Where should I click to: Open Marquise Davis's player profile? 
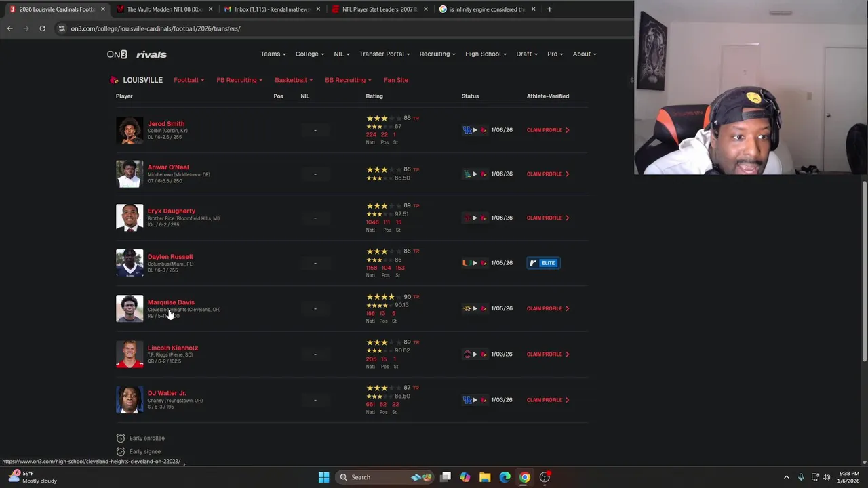171,302
